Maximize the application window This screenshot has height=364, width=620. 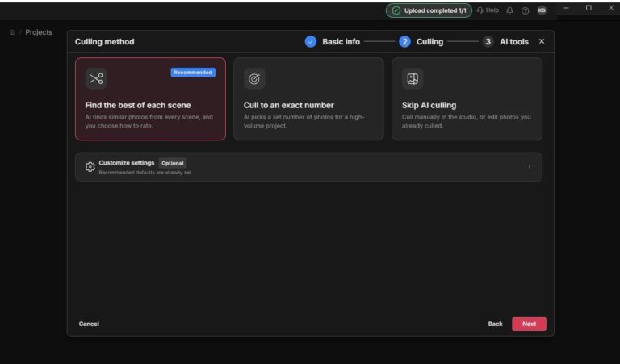pyautogui.click(x=589, y=8)
